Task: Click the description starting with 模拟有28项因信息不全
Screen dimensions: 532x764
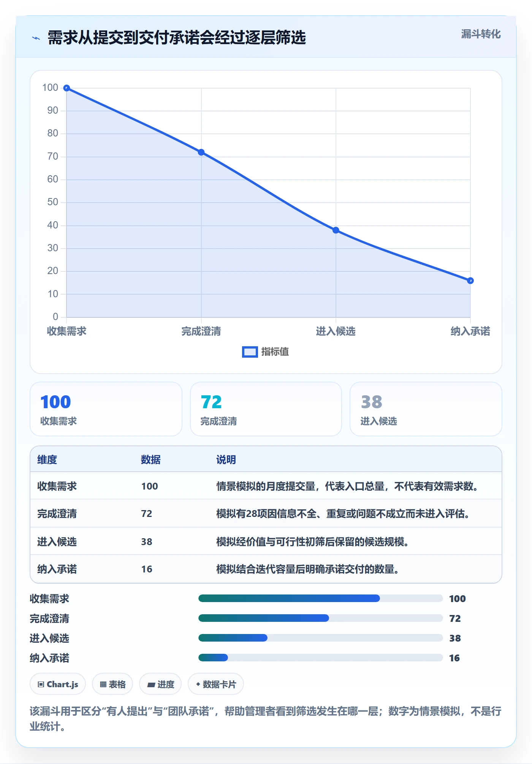Action: coord(343,514)
